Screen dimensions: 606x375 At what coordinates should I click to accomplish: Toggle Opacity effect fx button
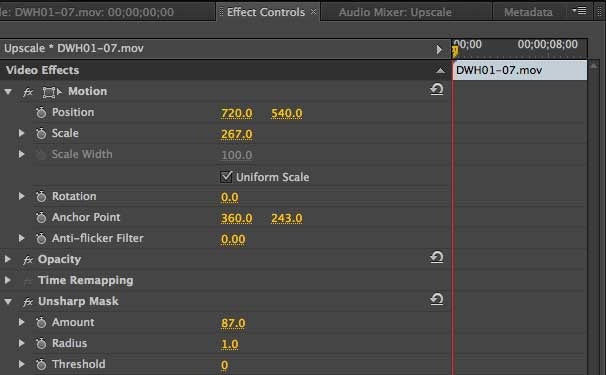(28, 260)
